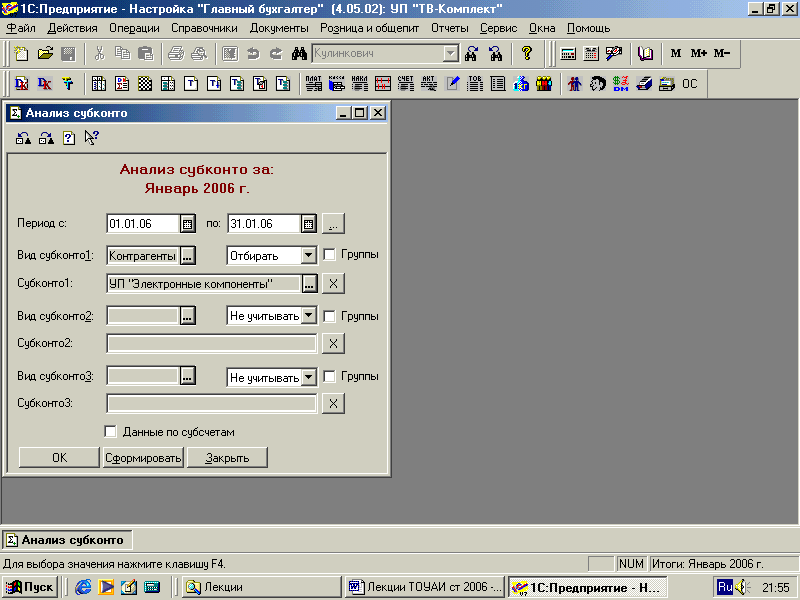Screen dimensions: 800x600
Task: Click the ellipsis button for Вид субконто2
Action: click(x=187, y=316)
